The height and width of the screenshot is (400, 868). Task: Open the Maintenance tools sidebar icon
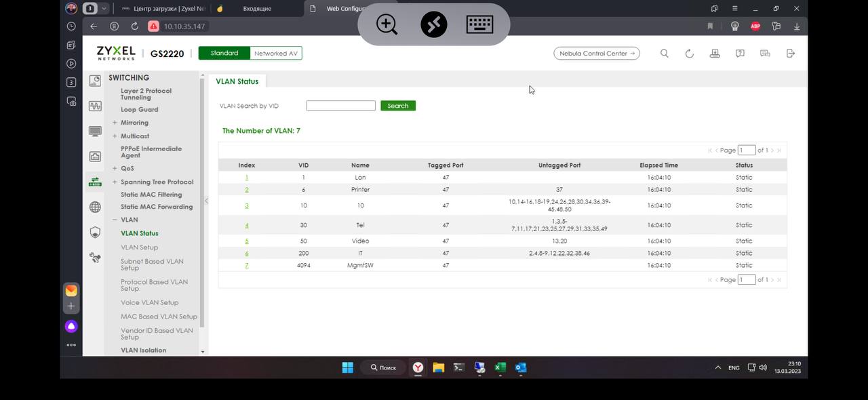pyautogui.click(x=95, y=258)
